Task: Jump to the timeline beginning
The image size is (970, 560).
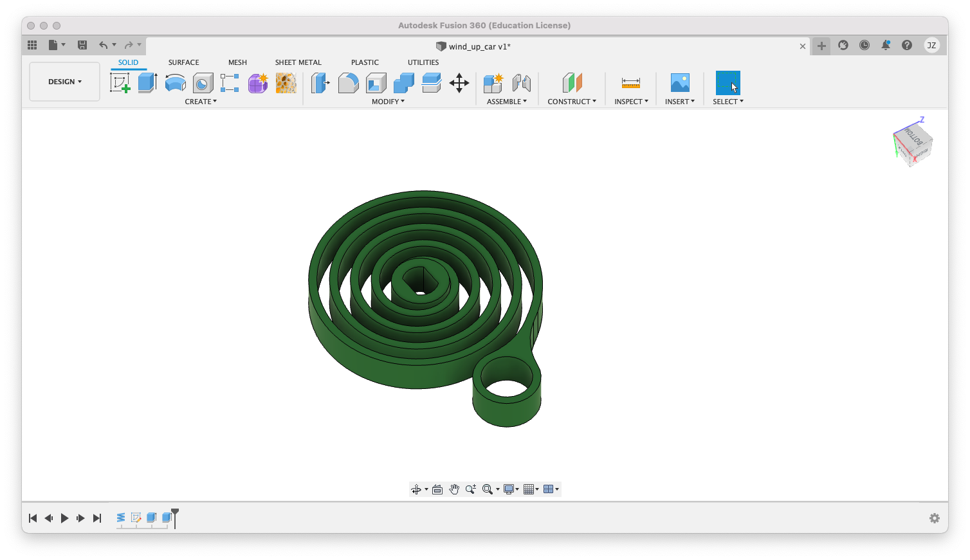Action: (x=33, y=518)
